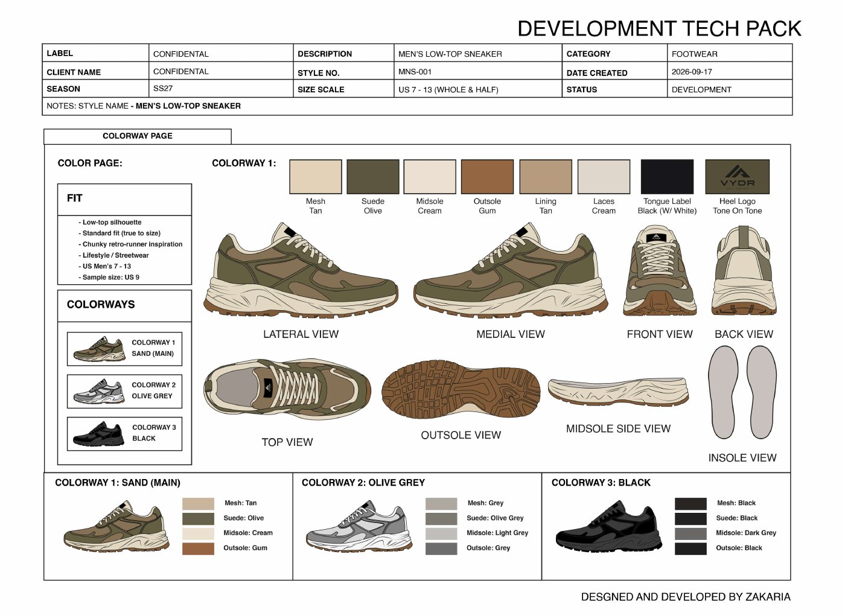This screenshot has height=616, width=845.
Task: Click the Colorway 1 Sand bottom panel shoe
Action: tap(116, 526)
